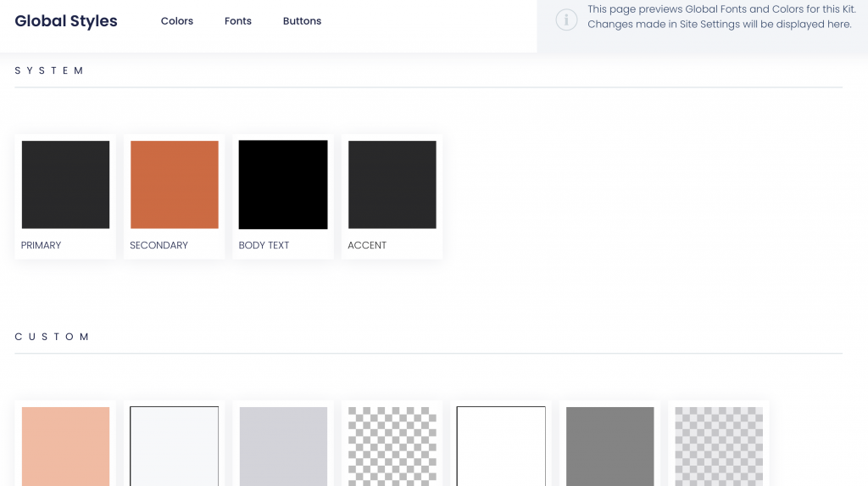Pick the dark checkered transparent swatch
This screenshot has width=868, height=486.
(x=392, y=447)
